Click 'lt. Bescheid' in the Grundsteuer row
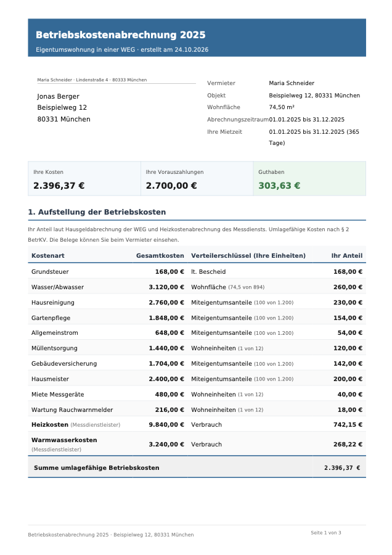This screenshot has width=392, height=555. 208,272
